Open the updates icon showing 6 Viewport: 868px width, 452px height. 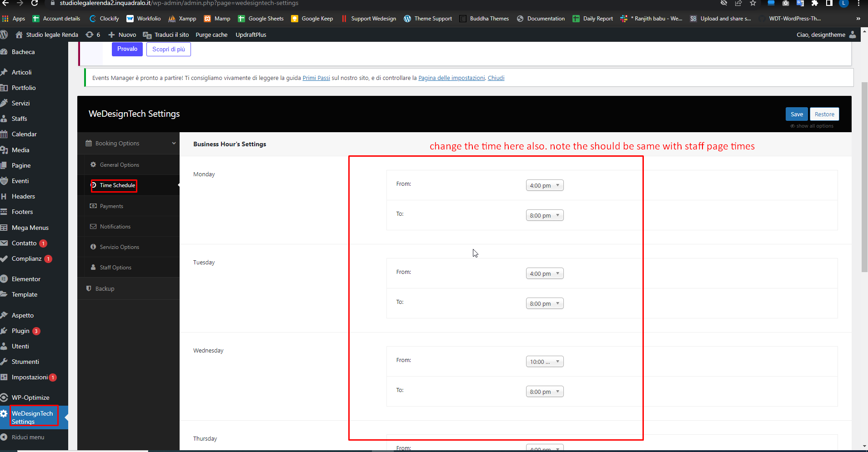(x=93, y=35)
